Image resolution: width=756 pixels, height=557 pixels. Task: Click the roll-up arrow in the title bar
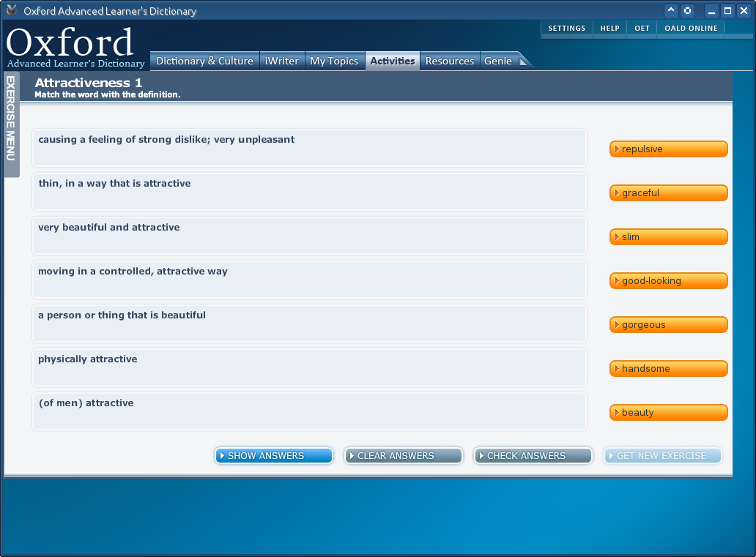pyautogui.click(x=671, y=10)
